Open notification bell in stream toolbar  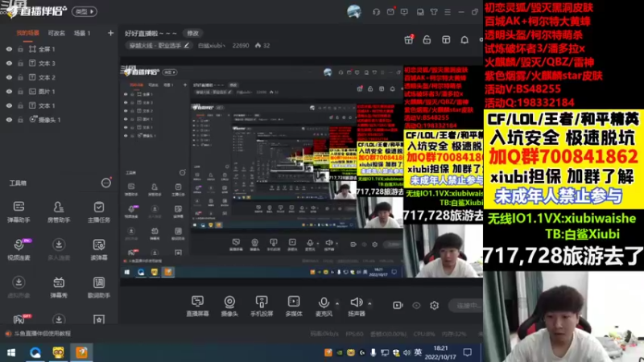coord(464,39)
